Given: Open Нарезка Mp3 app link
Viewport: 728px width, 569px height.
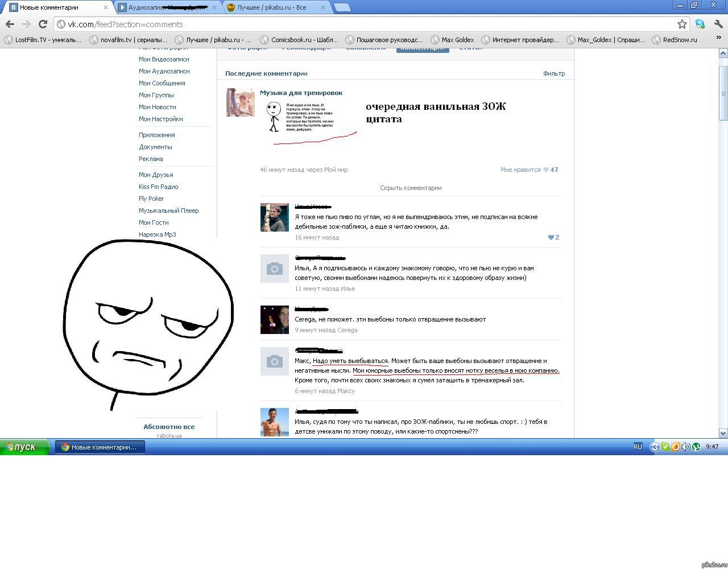Looking at the screenshot, I should (158, 234).
